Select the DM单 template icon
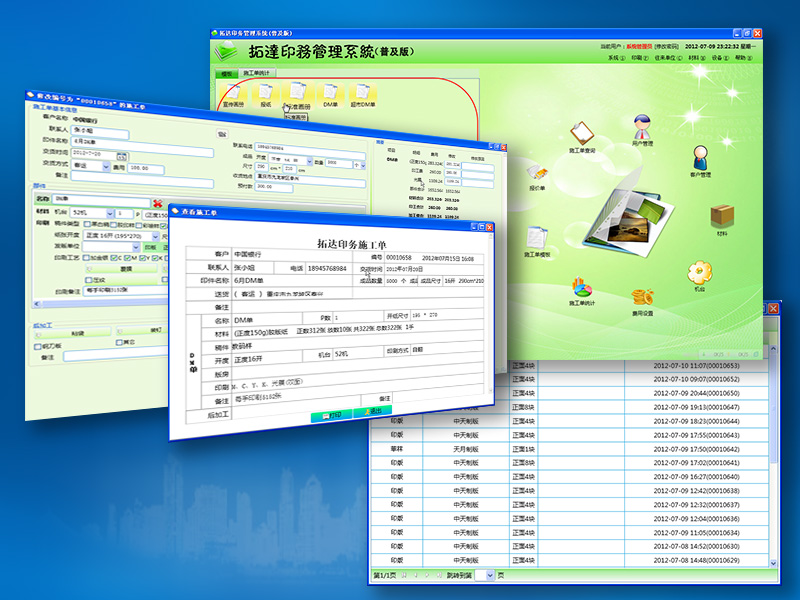The height and width of the screenshot is (600, 800). (x=327, y=93)
